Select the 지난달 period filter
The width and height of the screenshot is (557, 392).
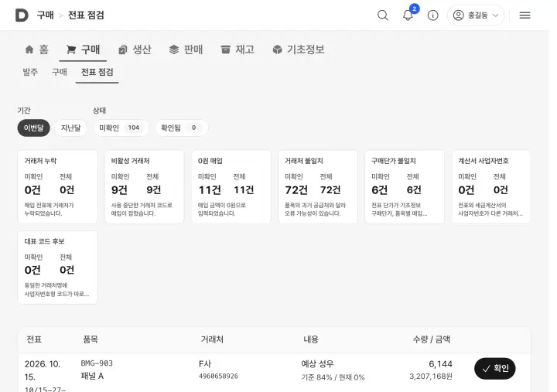70,128
